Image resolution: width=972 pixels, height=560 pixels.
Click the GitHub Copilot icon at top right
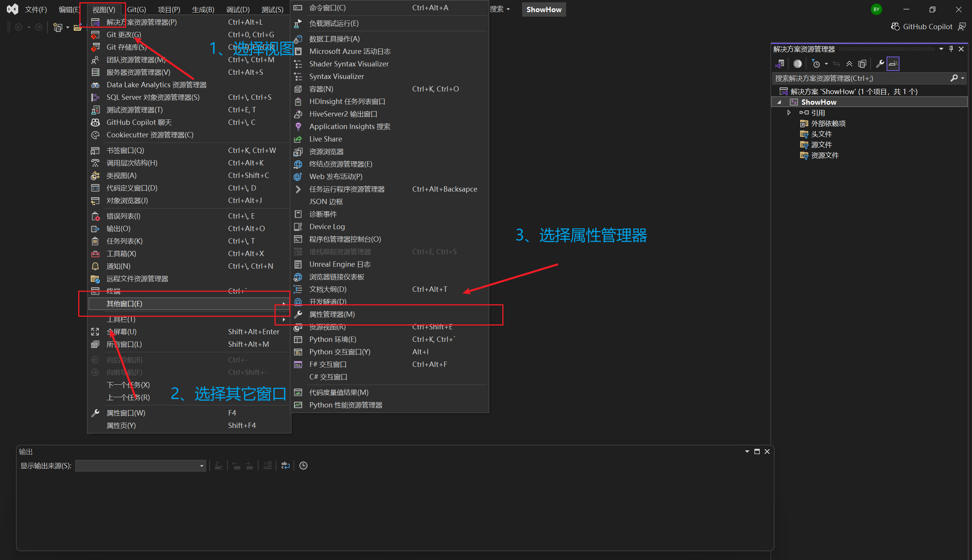[x=895, y=27]
